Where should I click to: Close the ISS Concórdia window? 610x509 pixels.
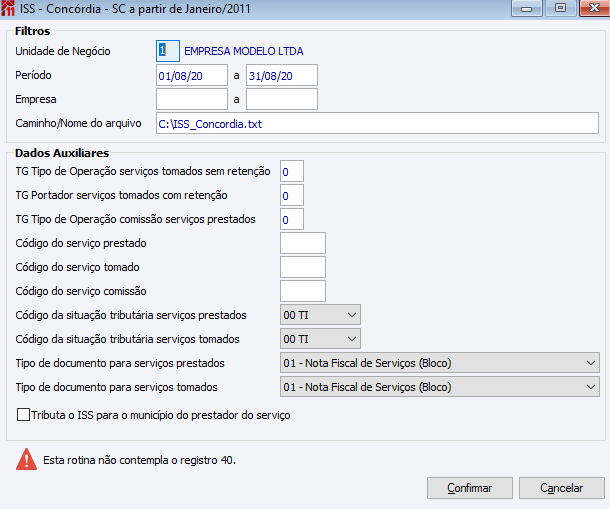pos(594,8)
